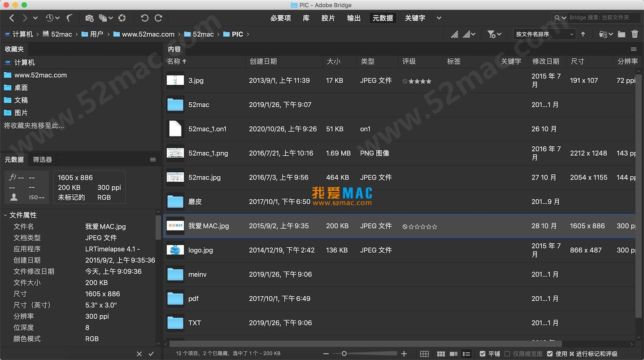Viewport: 644px width, 360px height.
Task: Open the batch/stacked files tool menu
Action: pyautogui.click(x=105, y=18)
